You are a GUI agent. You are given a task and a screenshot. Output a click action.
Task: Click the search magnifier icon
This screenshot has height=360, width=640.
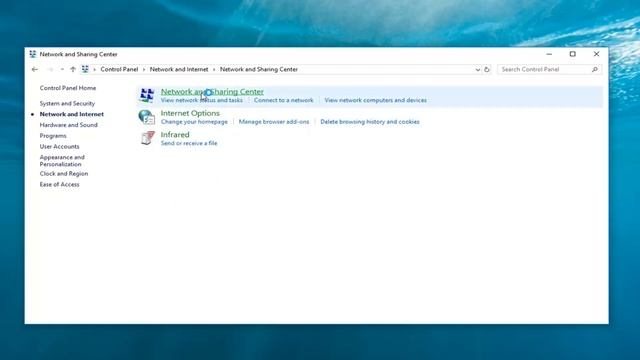595,69
